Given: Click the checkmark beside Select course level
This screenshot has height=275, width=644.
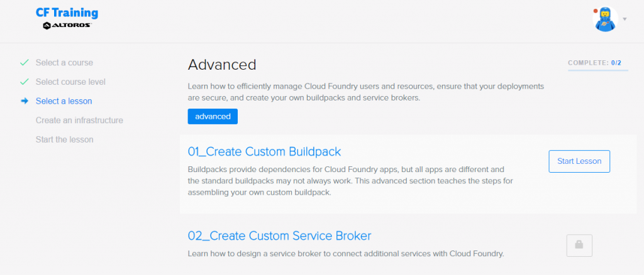Looking at the screenshot, I should (25, 82).
